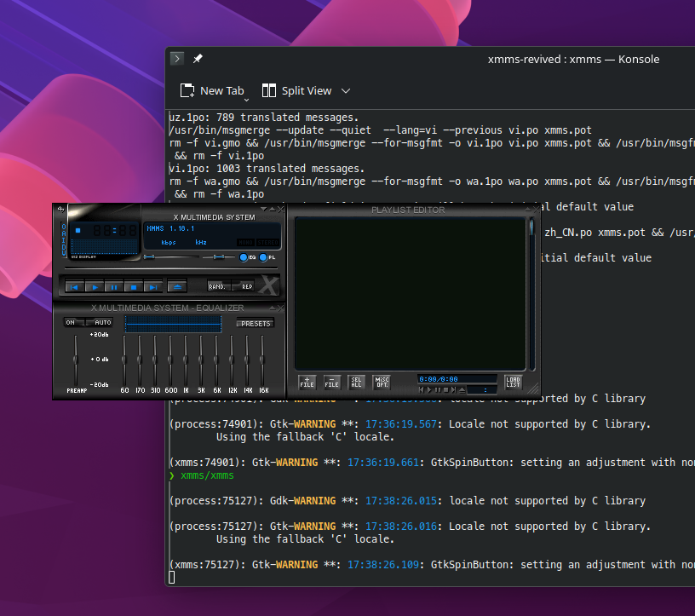Open the equalizer PRESETS menu
The height and width of the screenshot is (616, 695).
[255, 323]
